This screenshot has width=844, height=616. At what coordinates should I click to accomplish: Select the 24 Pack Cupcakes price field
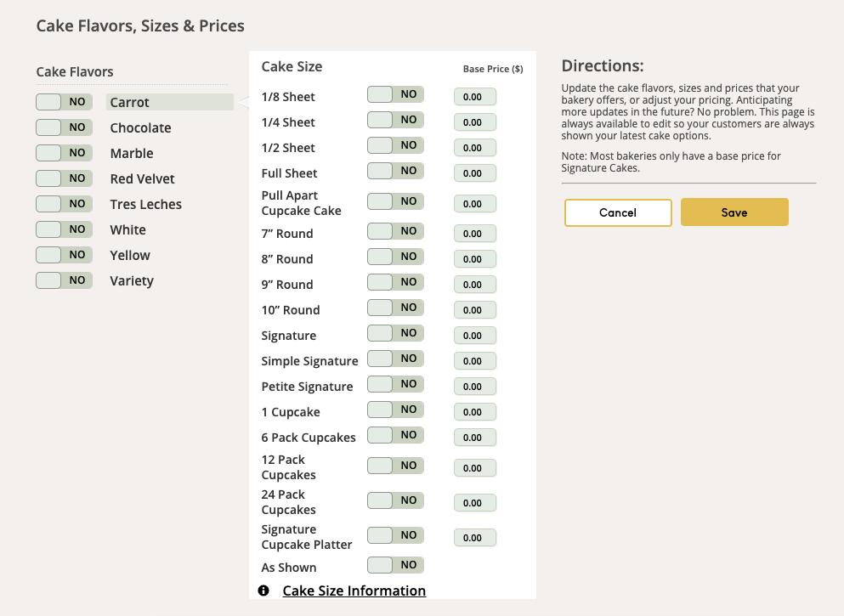[x=474, y=503]
